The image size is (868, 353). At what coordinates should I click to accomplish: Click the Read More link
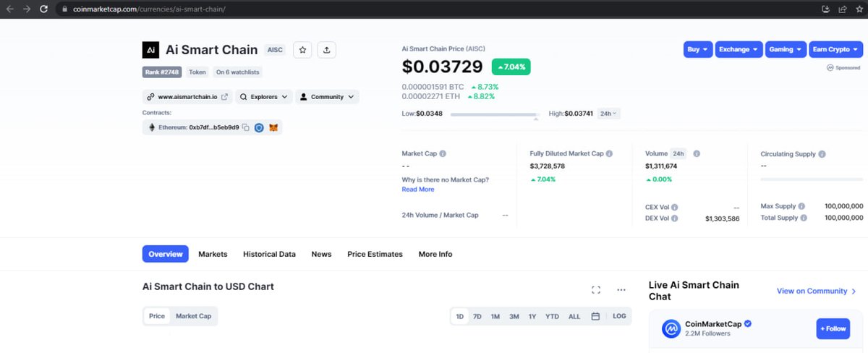coord(418,190)
